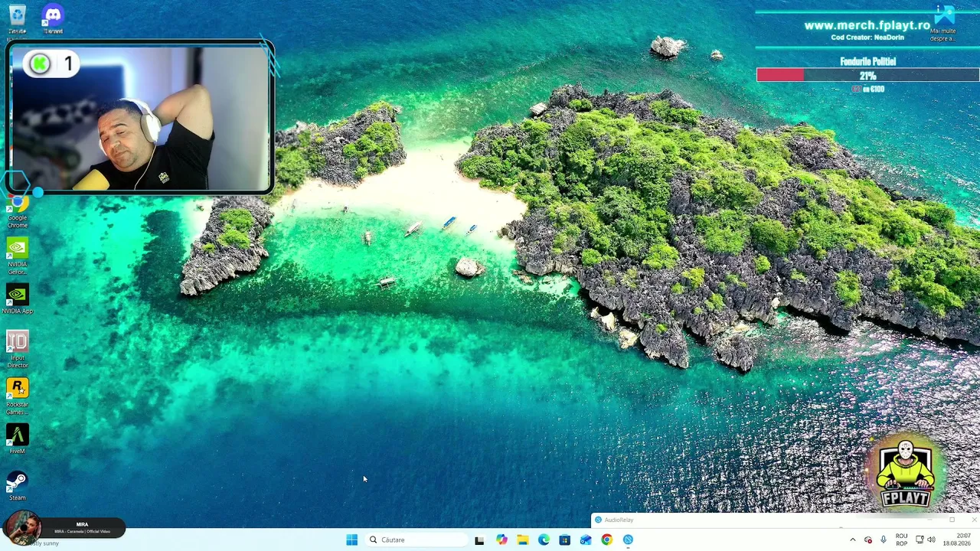Open Microsoft Edge from the taskbar
Image resolution: width=980 pixels, height=551 pixels.
pyautogui.click(x=544, y=540)
